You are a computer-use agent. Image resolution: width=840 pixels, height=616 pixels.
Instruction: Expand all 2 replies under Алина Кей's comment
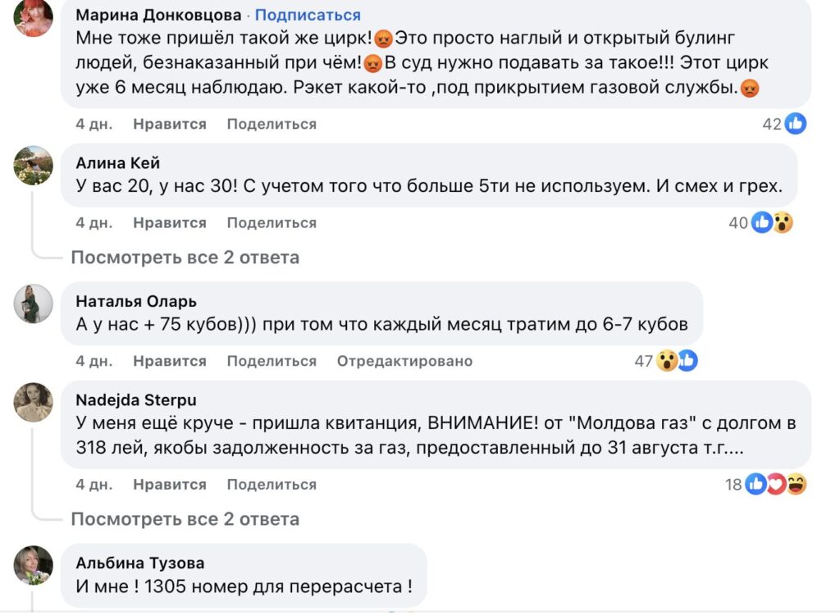[x=185, y=258]
